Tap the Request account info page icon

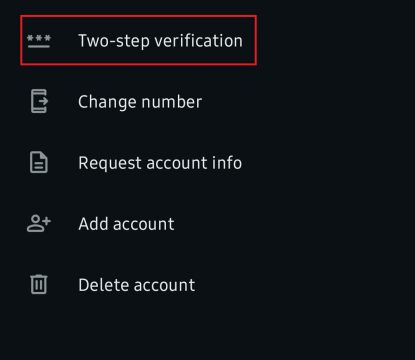[39, 162]
